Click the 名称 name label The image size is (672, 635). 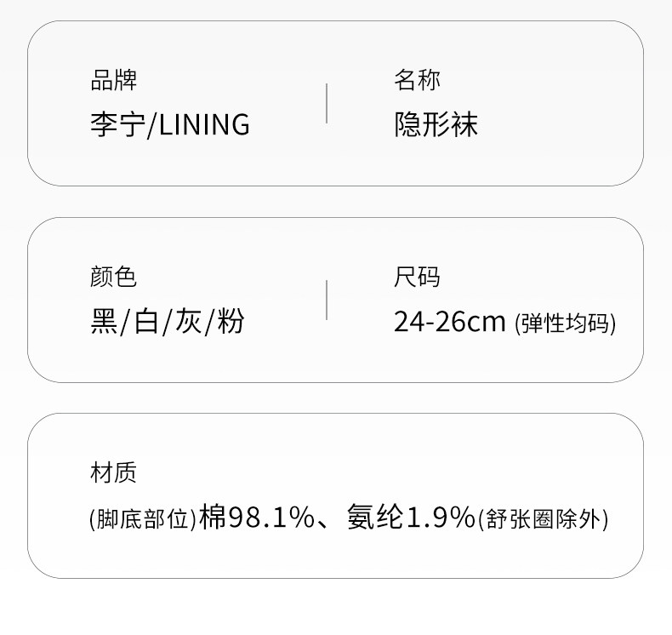tap(417, 81)
